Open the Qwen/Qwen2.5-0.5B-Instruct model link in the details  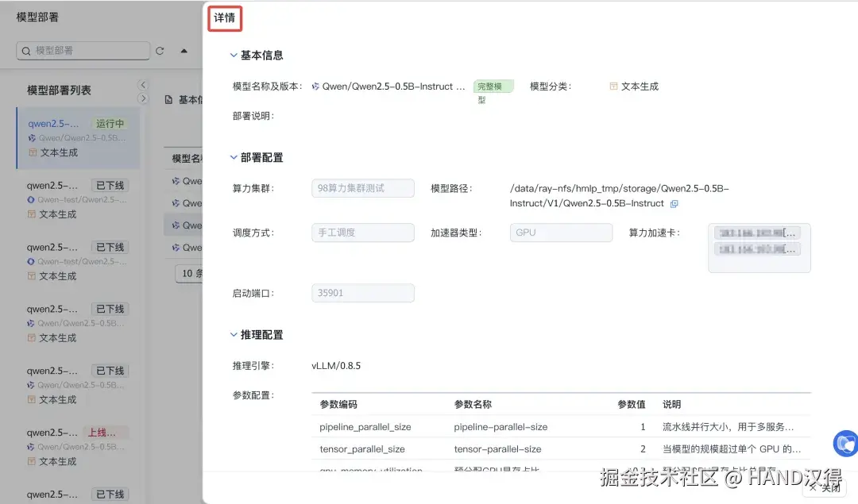tap(388, 87)
